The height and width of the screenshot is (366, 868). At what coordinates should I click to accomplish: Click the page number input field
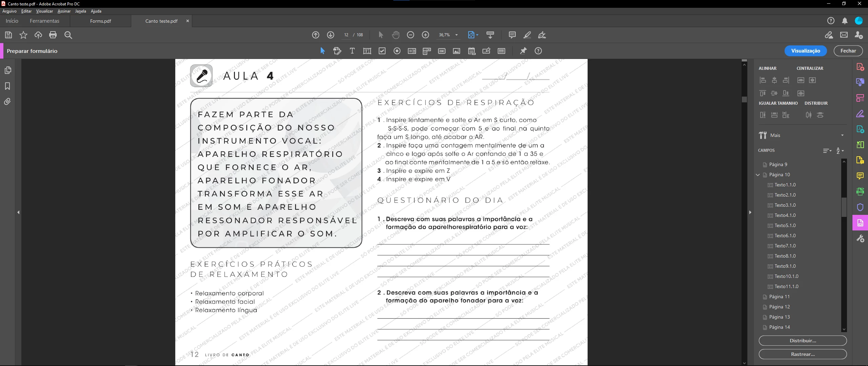[x=346, y=35]
